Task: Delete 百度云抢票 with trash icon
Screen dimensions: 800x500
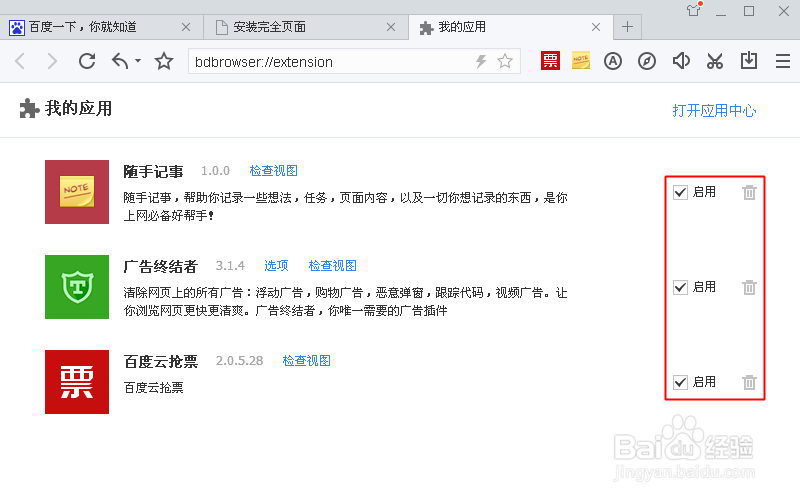Action: 749,382
